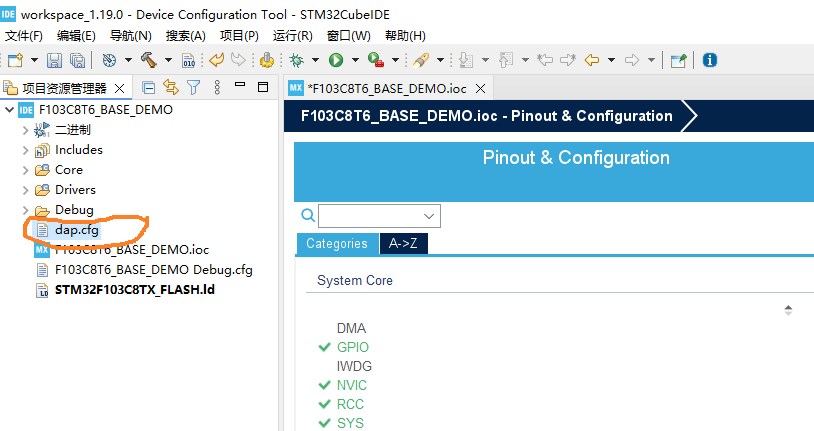Switch to the A->Z tab
This screenshot has width=814, height=431.
pyautogui.click(x=403, y=244)
